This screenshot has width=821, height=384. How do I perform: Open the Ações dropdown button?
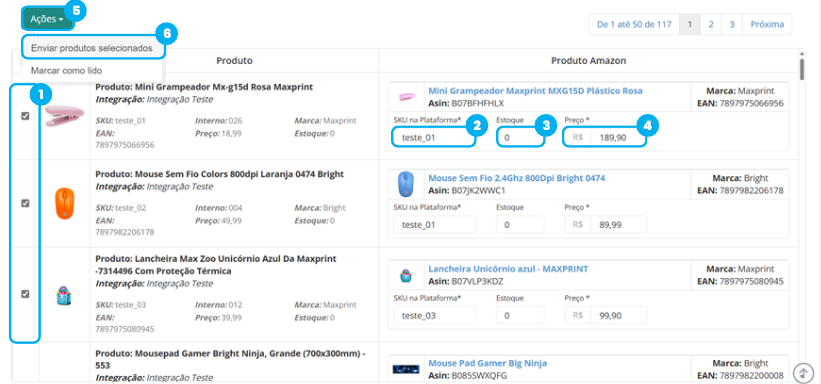47,19
